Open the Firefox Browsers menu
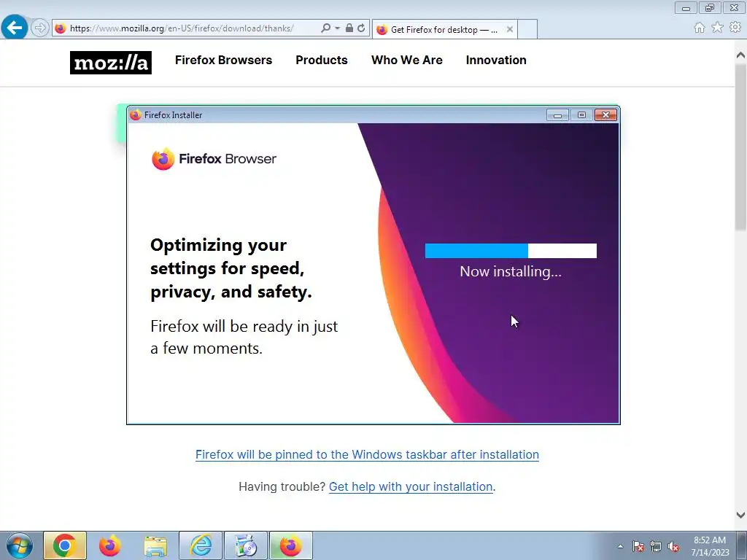This screenshot has height=560, width=747. [223, 60]
